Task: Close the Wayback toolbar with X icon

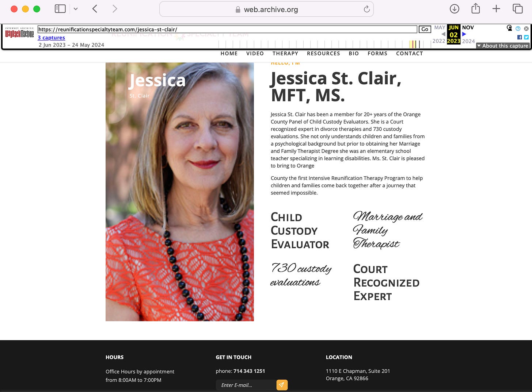Action: pos(526,28)
